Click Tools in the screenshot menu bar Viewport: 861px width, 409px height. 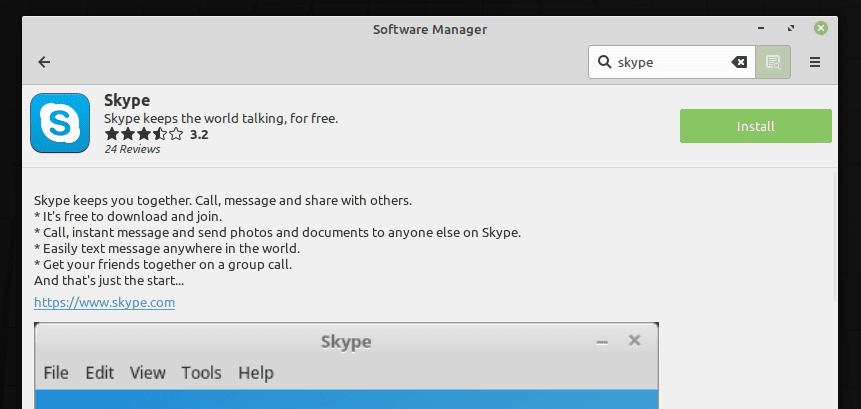coord(201,373)
